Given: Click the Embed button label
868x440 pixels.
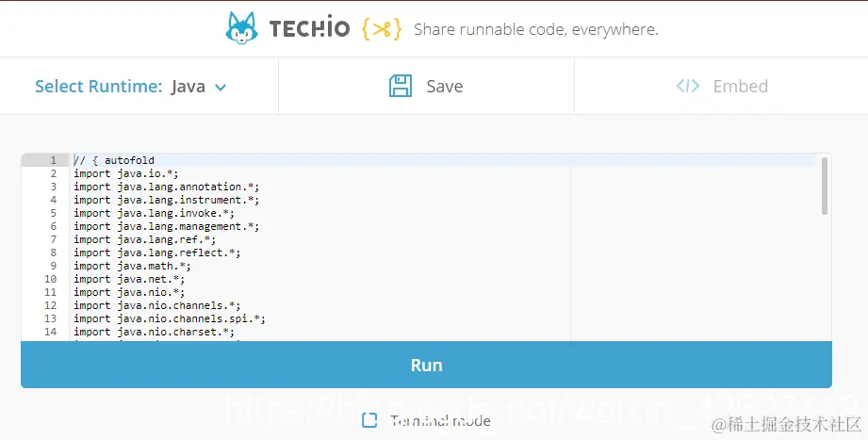Looking at the screenshot, I should pos(740,87).
